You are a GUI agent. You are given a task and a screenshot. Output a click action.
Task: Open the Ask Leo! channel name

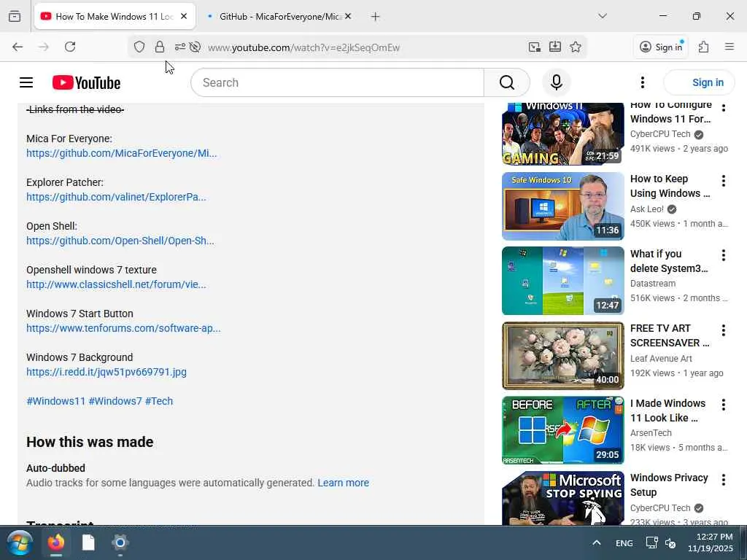647,209
